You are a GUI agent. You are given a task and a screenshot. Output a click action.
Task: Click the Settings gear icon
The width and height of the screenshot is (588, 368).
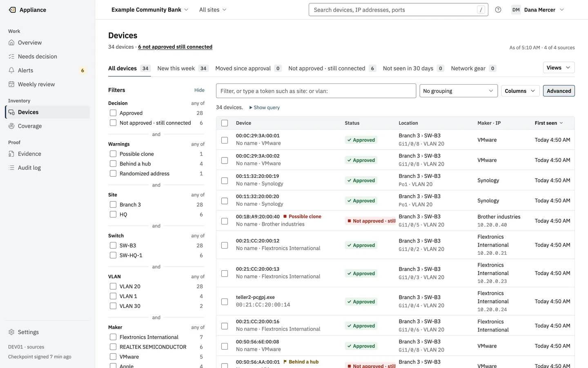11,332
